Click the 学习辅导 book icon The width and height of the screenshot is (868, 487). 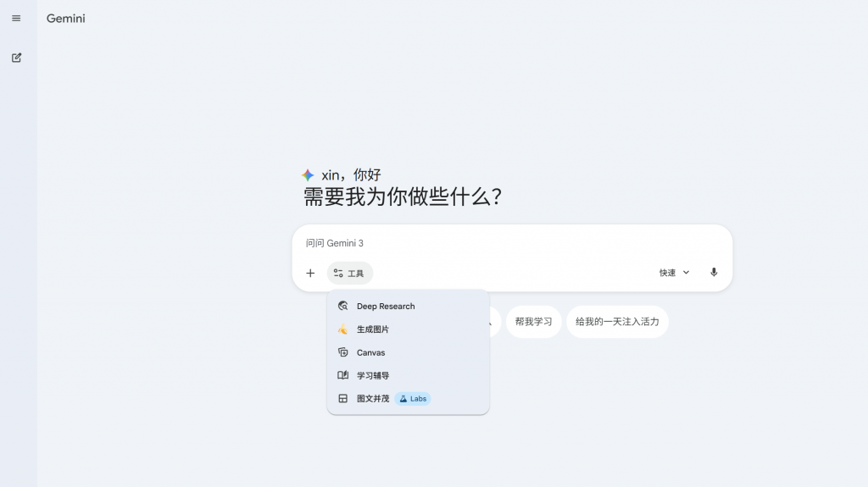pos(342,375)
